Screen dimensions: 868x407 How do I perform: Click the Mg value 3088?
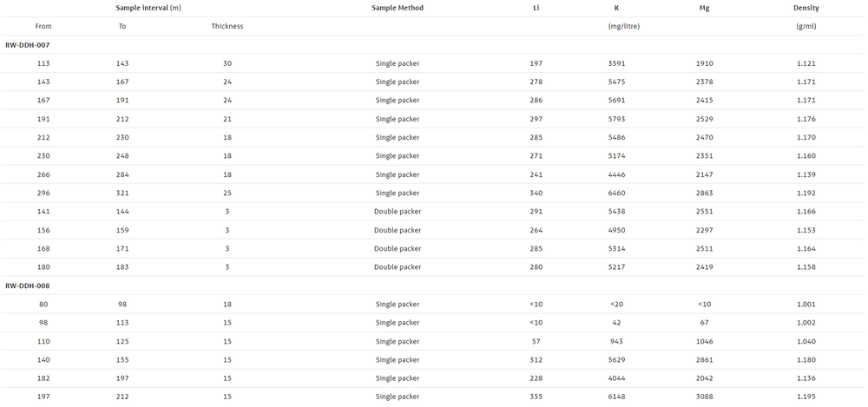pyautogui.click(x=704, y=397)
